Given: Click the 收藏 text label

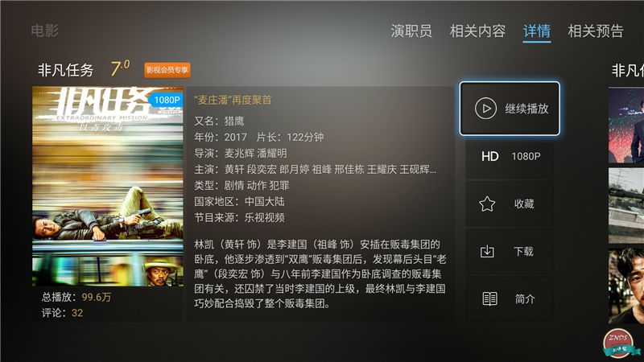Looking at the screenshot, I should tap(524, 204).
